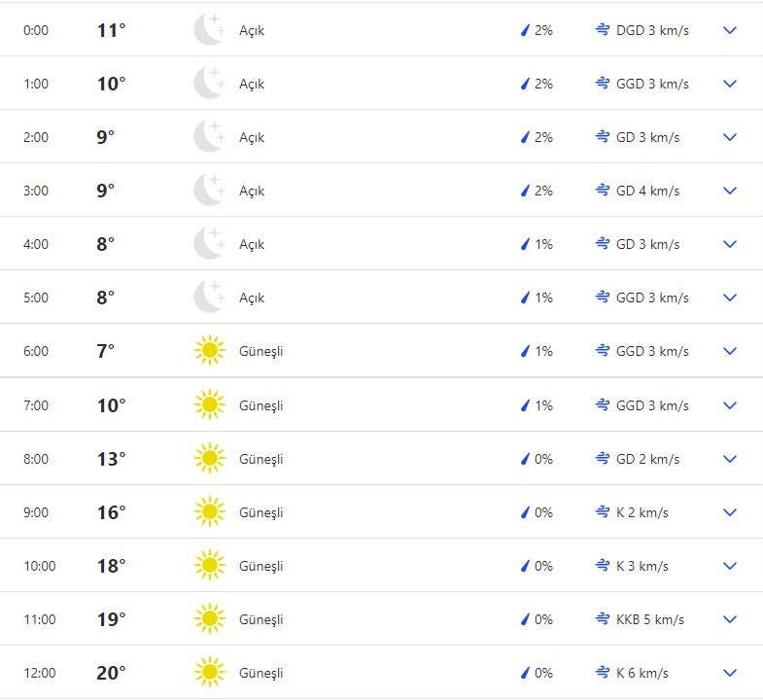Show details for the 11:00 forecast

click(731, 619)
